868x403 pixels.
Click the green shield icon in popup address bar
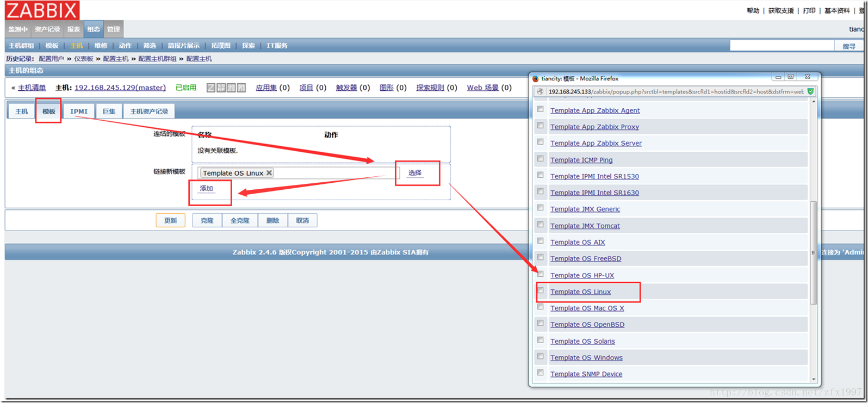[810, 91]
